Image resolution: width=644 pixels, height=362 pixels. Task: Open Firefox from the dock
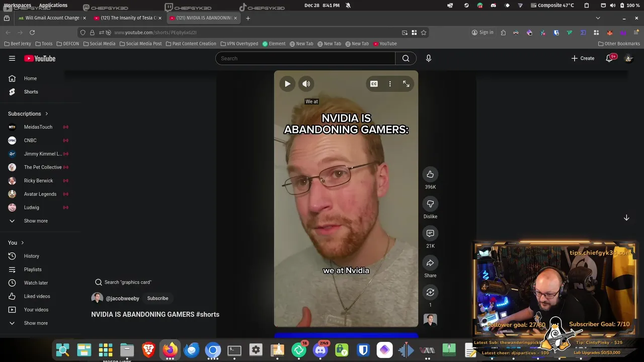tap(170, 349)
